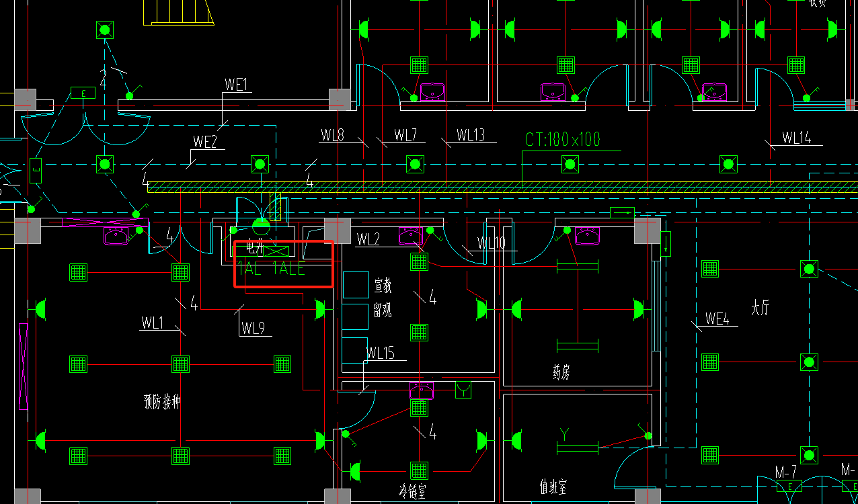Select the sink symbol in 冷链室
Viewport: 858px width, 504px height.
coord(422,390)
